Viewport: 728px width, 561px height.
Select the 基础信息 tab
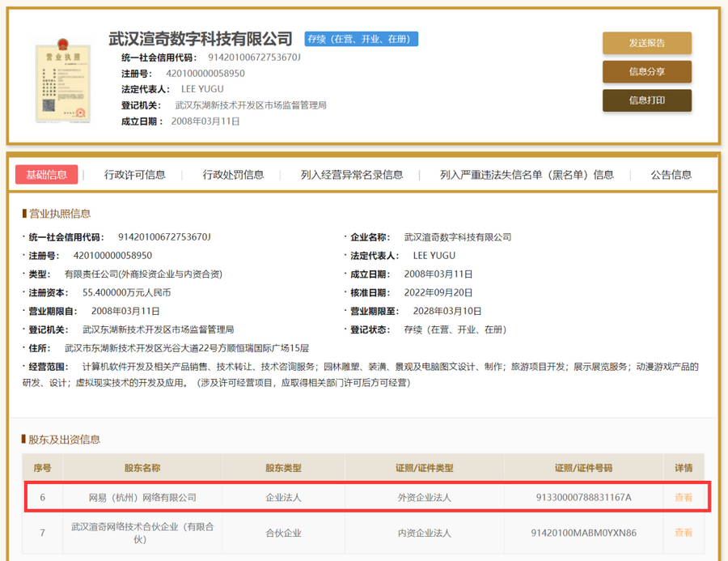49,175
